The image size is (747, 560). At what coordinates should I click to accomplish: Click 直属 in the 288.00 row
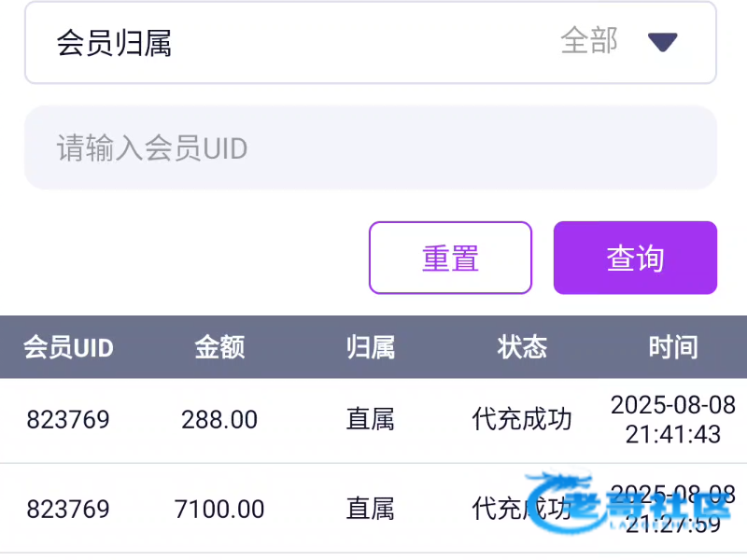(x=371, y=420)
